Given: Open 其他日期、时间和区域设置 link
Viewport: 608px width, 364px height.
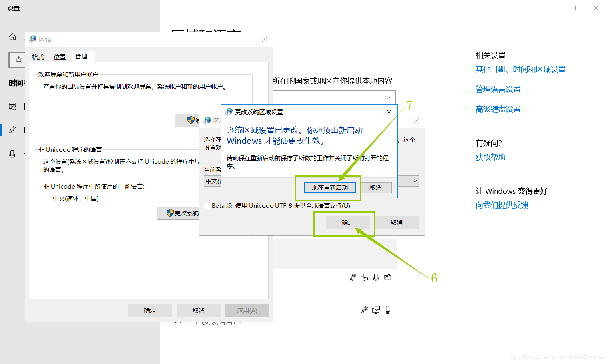Looking at the screenshot, I should click(520, 69).
